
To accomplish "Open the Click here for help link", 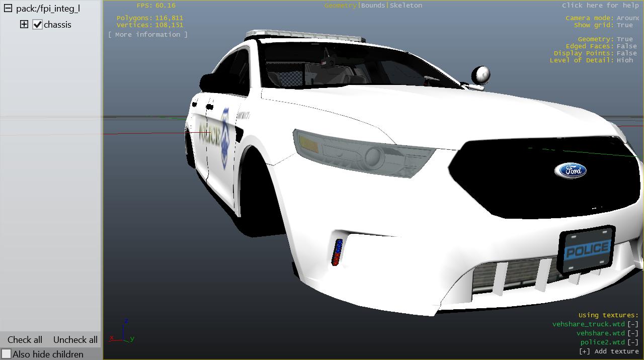I will point(600,6).
